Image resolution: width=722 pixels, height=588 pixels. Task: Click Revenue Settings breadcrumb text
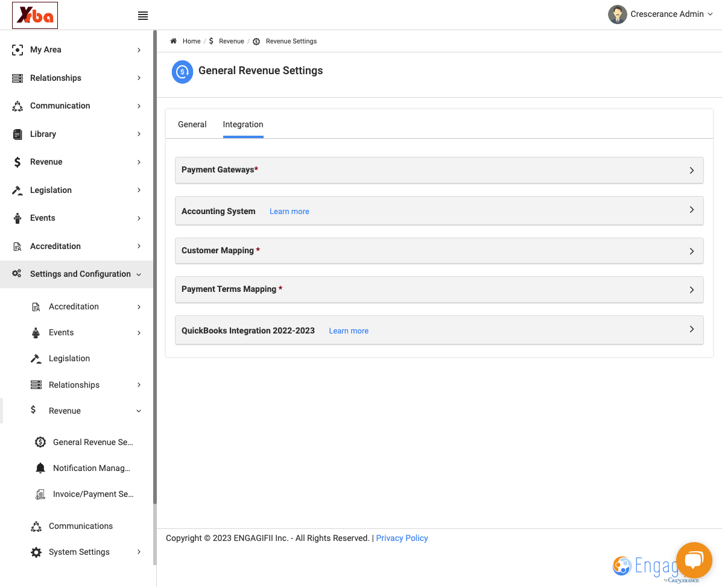point(291,41)
